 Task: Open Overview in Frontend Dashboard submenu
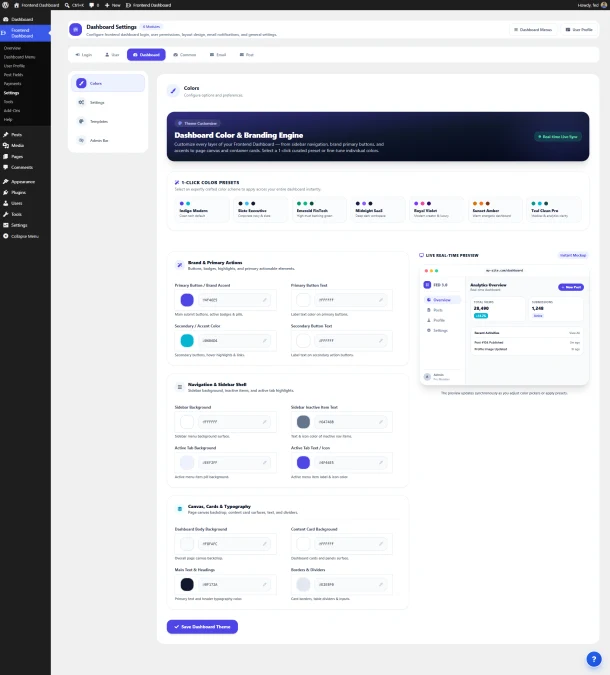pos(12,48)
